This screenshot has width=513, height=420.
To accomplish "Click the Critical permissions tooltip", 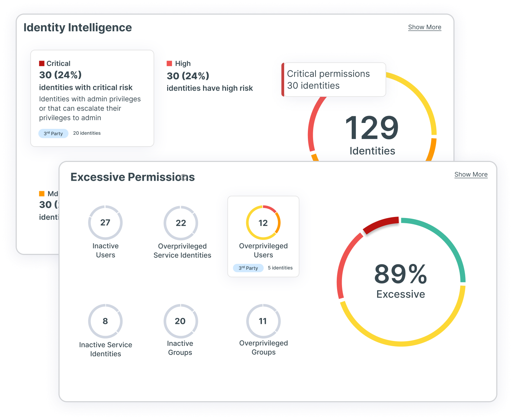I will tap(334, 80).
